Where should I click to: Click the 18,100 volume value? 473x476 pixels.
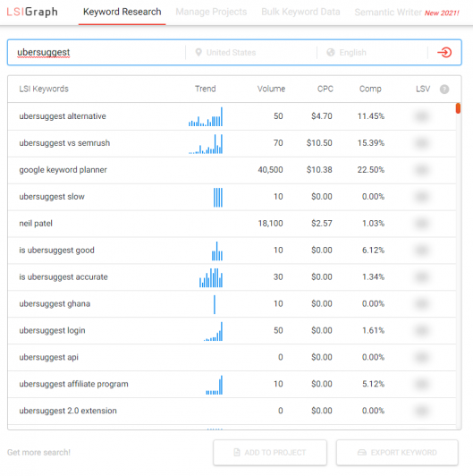point(270,224)
